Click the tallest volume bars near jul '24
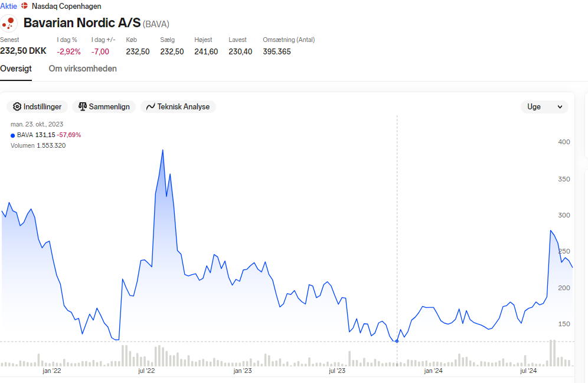This screenshot has width=588, height=383. pyautogui.click(x=553, y=353)
